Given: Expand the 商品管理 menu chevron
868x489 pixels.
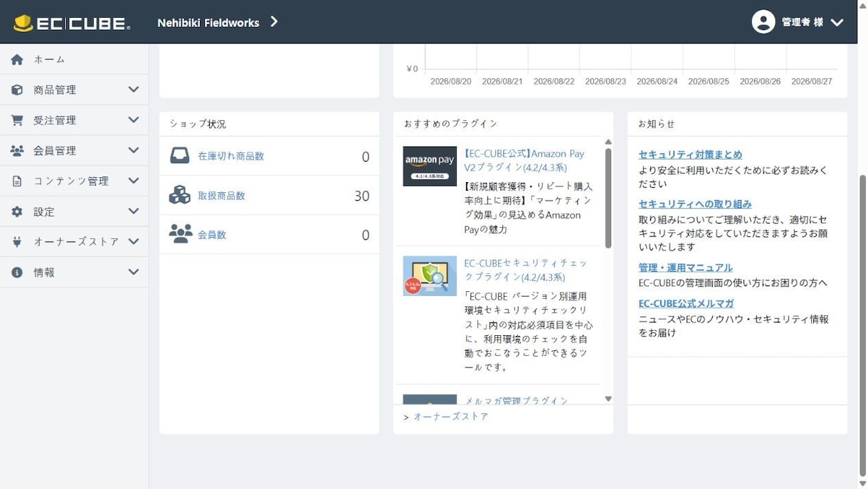Looking at the screenshot, I should coord(133,89).
